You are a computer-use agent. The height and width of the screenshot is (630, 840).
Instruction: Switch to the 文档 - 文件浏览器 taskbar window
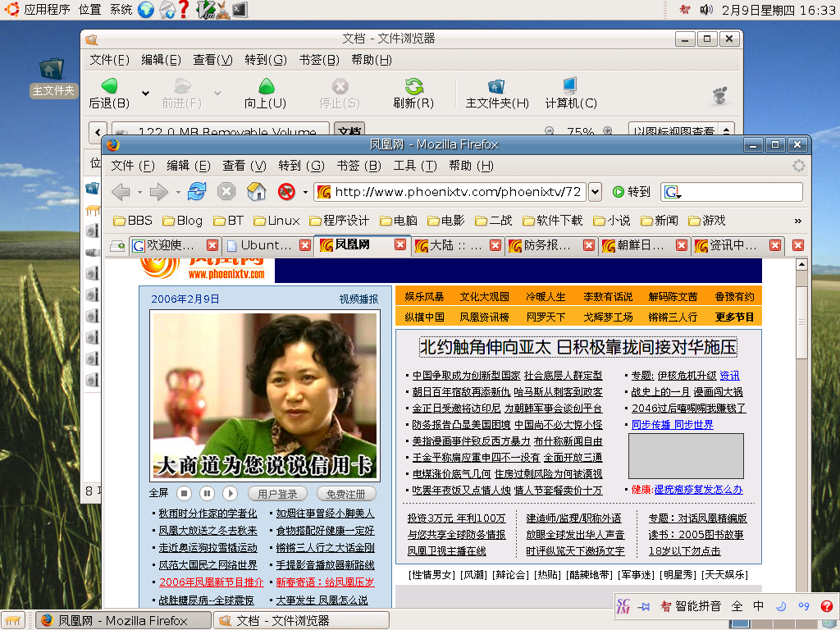(x=301, y=620)
